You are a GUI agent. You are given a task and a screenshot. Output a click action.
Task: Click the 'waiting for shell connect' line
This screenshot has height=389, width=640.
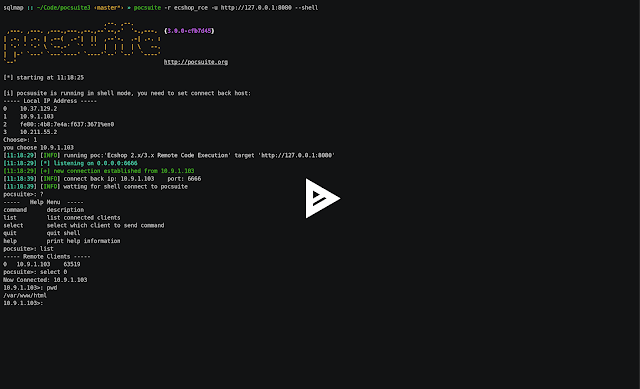pyautogui.click(x=96, y=187)
